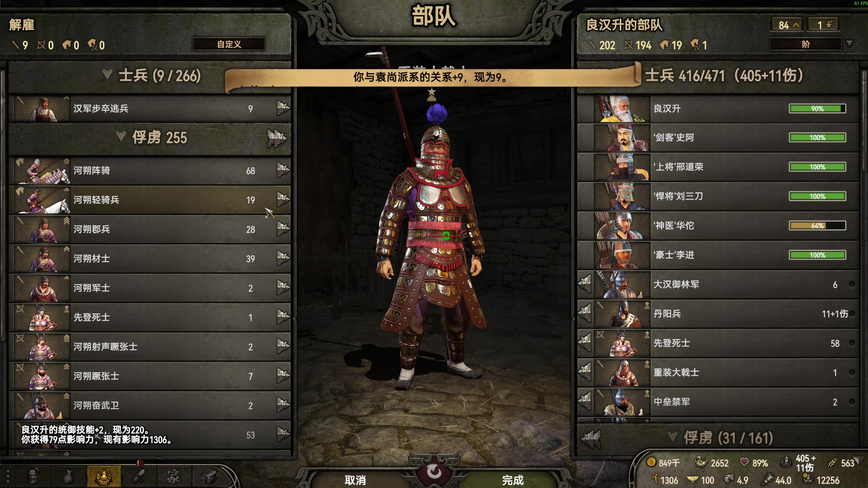Collapse the 俘虏 255 section

click(121, 137)
